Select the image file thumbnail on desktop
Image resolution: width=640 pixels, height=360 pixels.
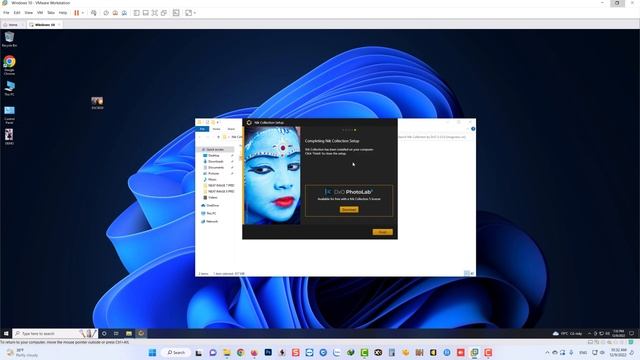point(97,102)
